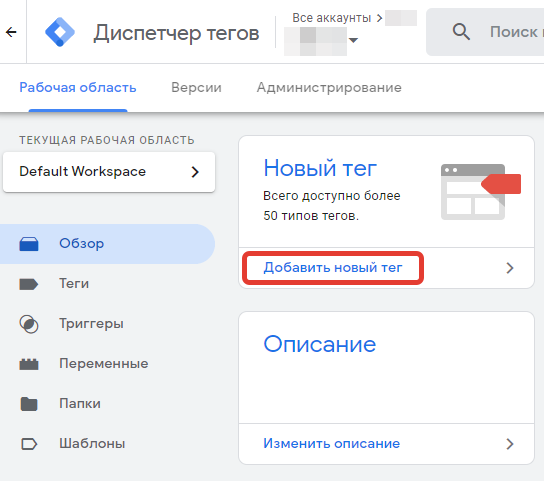Open the account container dropdown arrow
The height and width of the screenshot is (481, 544).
point(353,40)
